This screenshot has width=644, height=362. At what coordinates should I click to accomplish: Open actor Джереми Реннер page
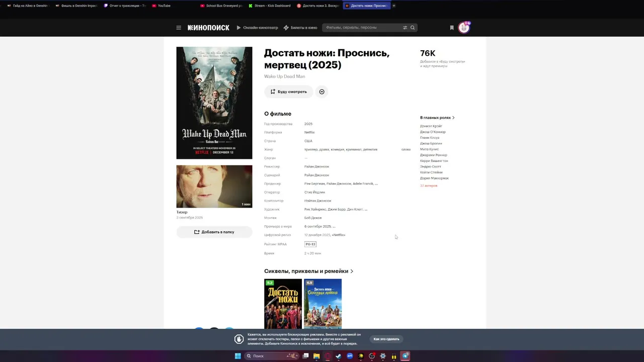pyautogui.click(x=434, y=155)
